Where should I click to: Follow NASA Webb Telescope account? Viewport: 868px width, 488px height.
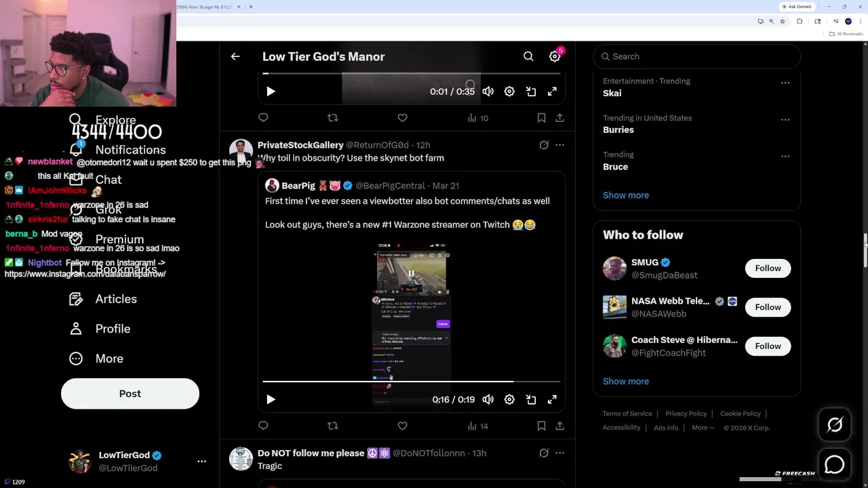coord(768,307)
